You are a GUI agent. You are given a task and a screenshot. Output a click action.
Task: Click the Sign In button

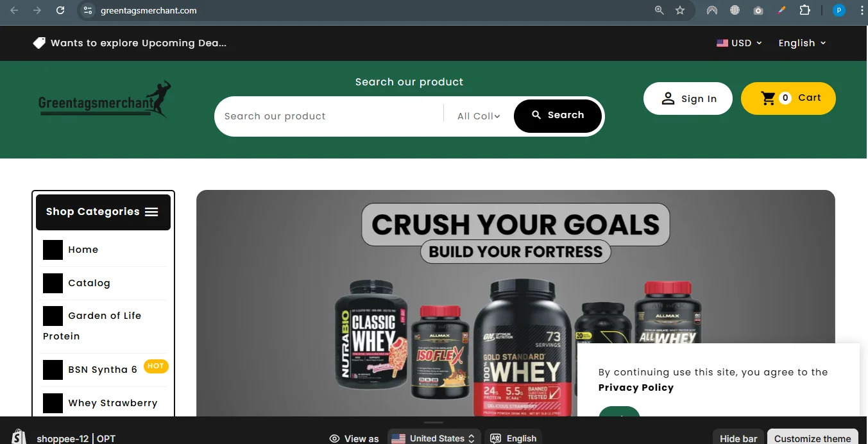coord(688,98)
